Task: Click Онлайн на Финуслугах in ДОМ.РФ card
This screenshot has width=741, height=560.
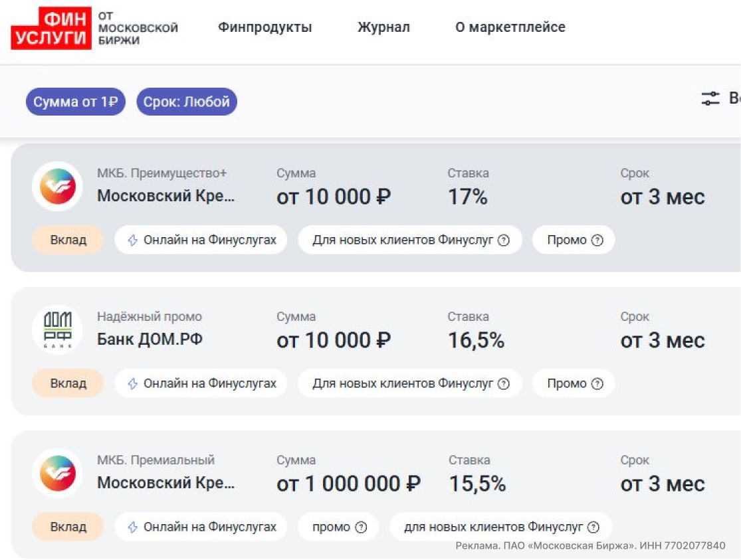Action: point(201,383)
